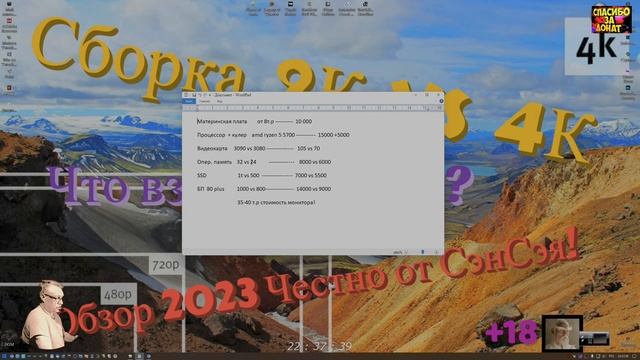Click the 'Видеокарта' label
640x360 pixels.
pos(212,149)
